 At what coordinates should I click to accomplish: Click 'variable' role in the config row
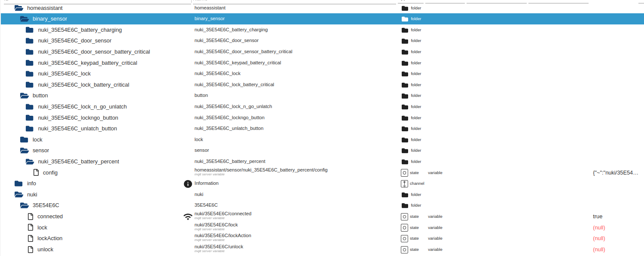click(435, 173)
